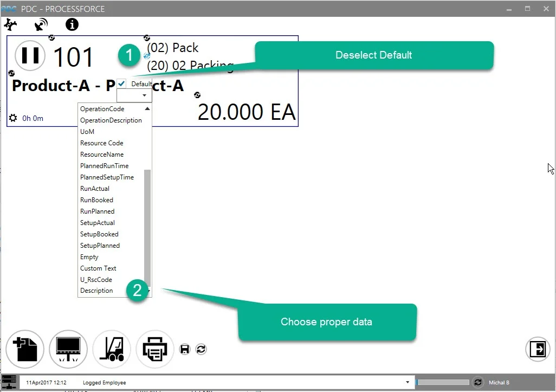Open the Logged Employee dropdown arrow

click(407, 382)
